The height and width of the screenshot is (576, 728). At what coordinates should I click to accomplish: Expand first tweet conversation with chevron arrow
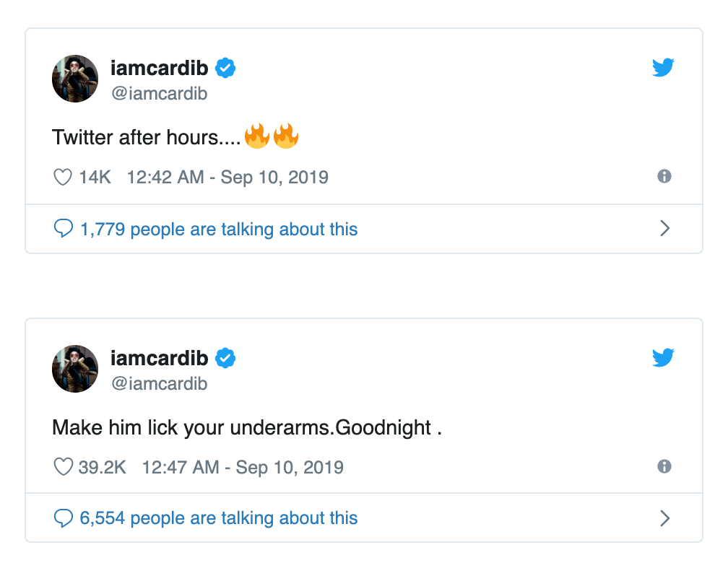coord(665,228)
